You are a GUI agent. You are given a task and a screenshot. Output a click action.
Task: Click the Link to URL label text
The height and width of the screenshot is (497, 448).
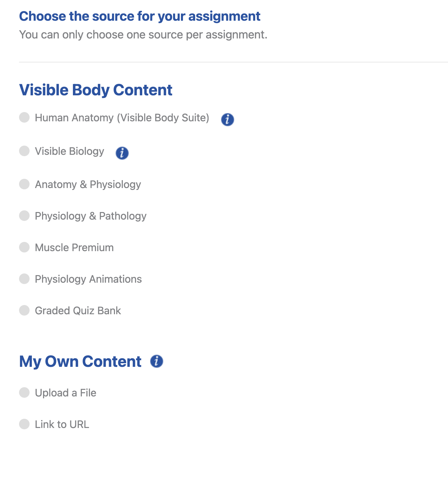(62, 424)
